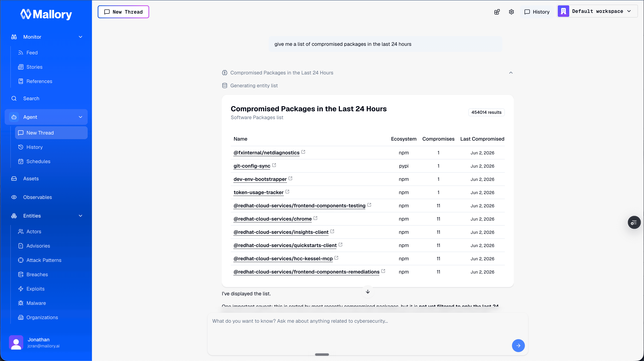Open Breaches in the sidebar

[x=51, y=274]
